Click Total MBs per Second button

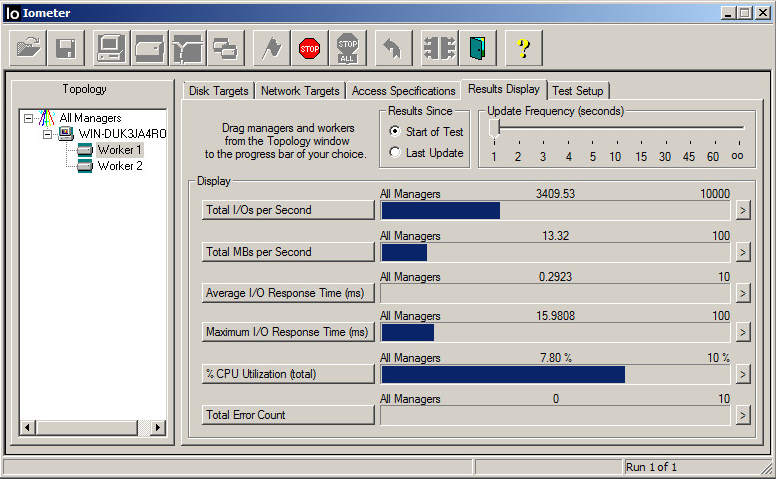click(288, 252)
